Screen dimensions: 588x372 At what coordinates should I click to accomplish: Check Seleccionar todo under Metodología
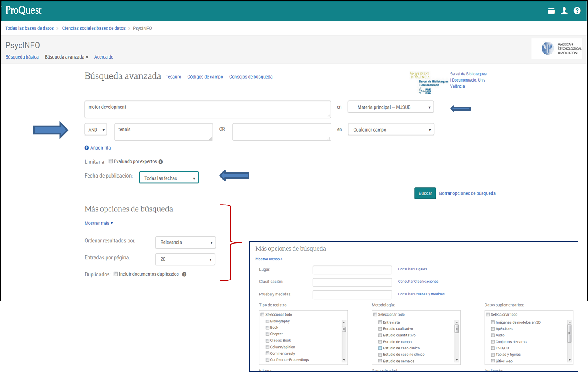375,315
